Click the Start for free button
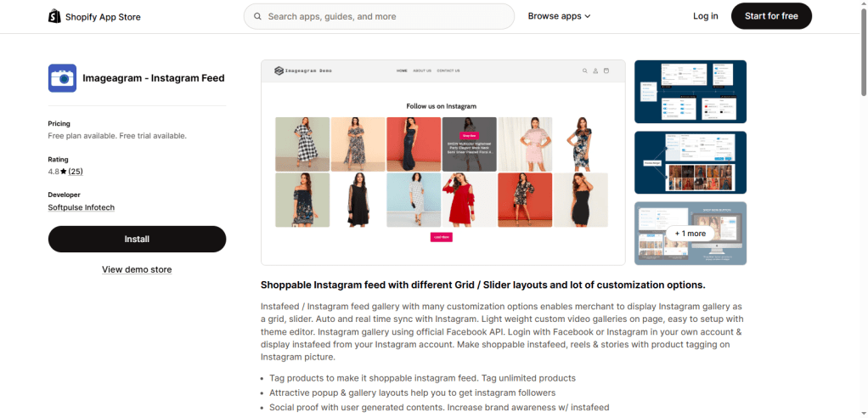This screenshot has width=868, height=418. [771, 16]
